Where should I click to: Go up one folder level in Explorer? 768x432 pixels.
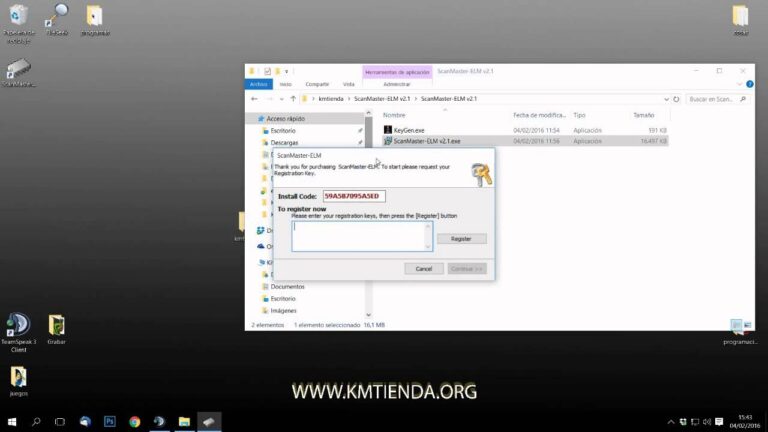(293, 99)
